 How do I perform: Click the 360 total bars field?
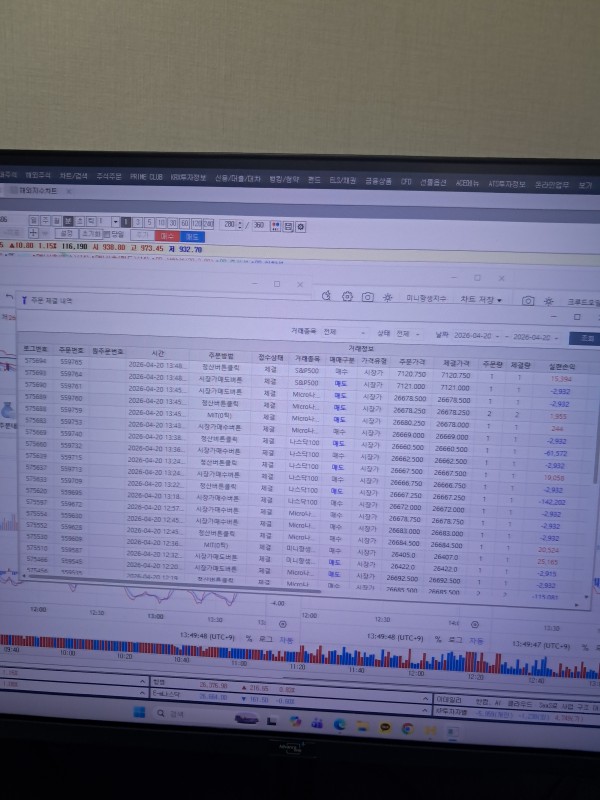(260, 226)
